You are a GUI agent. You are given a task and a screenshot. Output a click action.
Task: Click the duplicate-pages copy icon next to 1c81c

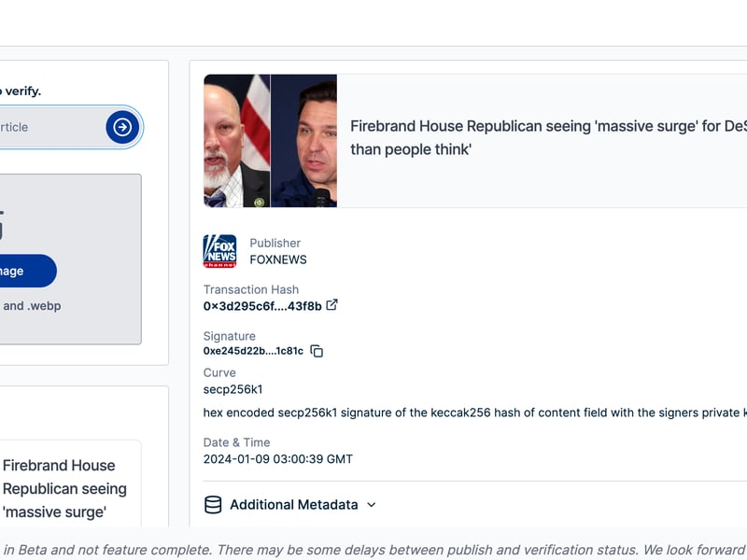point(316,350)
